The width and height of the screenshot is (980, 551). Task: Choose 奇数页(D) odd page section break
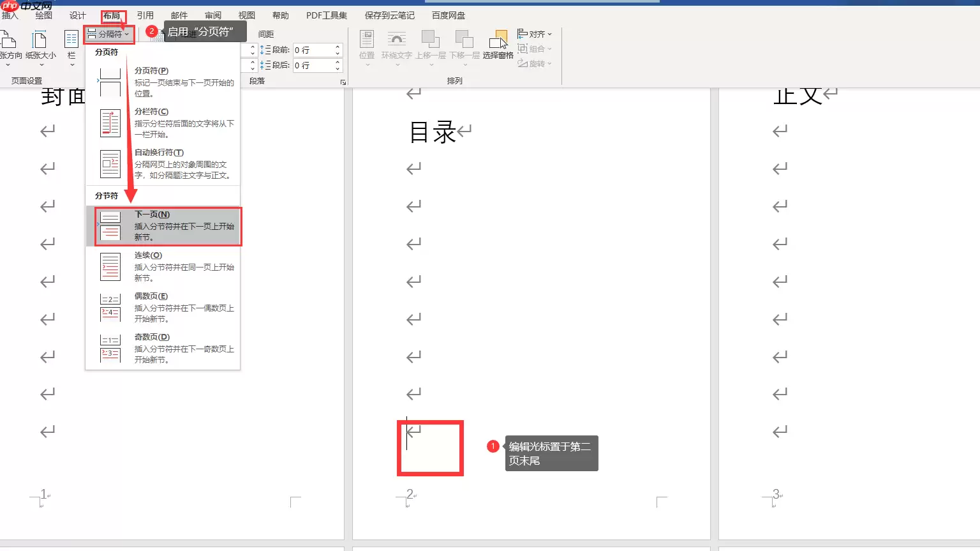pos(163,348)
